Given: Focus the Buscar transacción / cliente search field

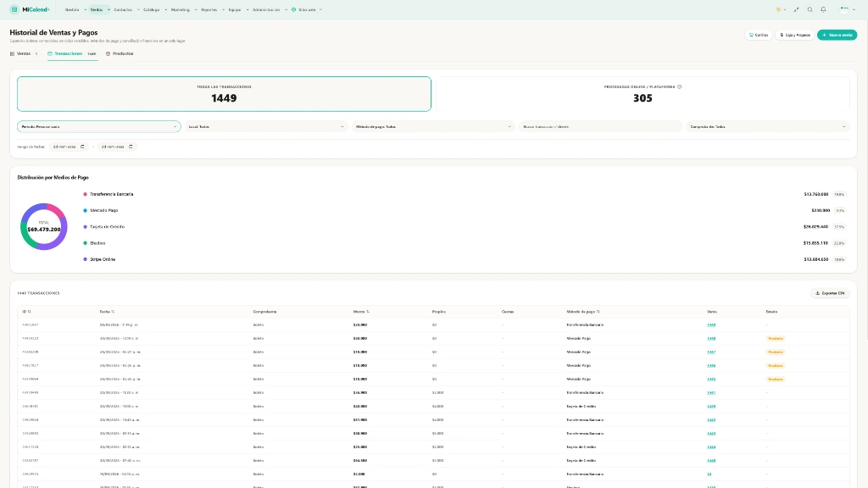Looking at the screenshot, I should [601, 127].
